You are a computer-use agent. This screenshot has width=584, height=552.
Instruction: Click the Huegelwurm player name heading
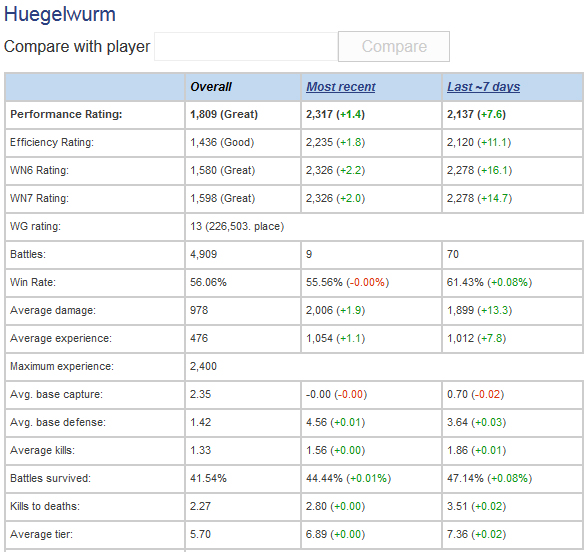pyautogui.click(x=60, y=15)
